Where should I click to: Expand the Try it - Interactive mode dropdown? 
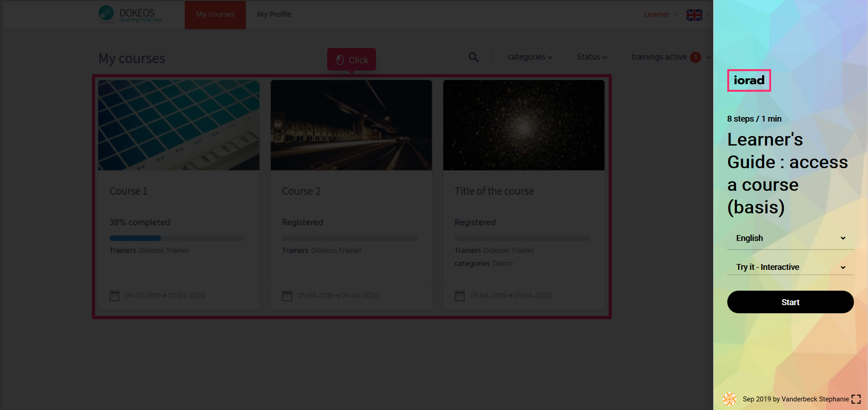click(x=790, y=267)
